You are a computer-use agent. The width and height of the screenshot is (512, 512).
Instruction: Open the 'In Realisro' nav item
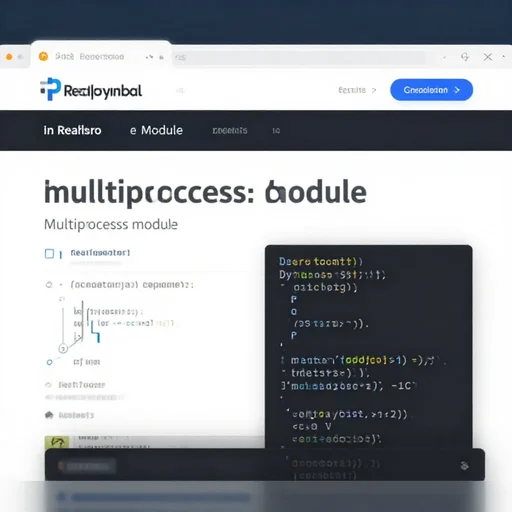point(72,130)
